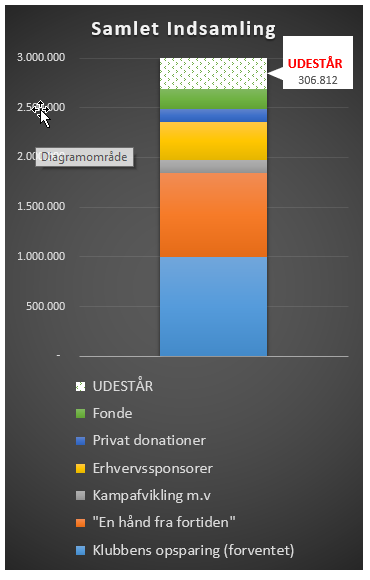
Task: Select the gray Kampafvikling bar segment
Action: click(x=213, y=166)
